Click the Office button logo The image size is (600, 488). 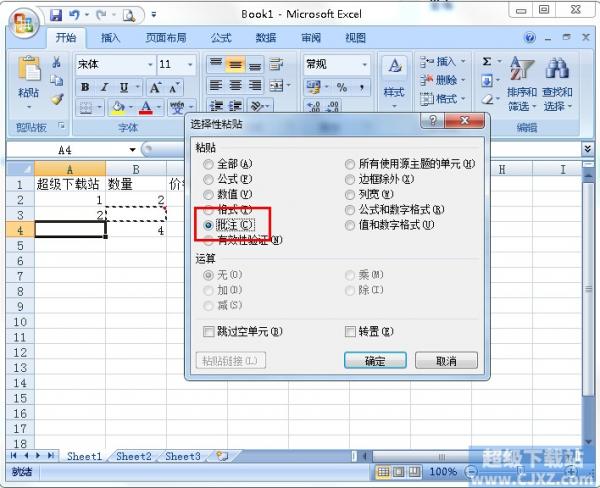tap(23, 20)
